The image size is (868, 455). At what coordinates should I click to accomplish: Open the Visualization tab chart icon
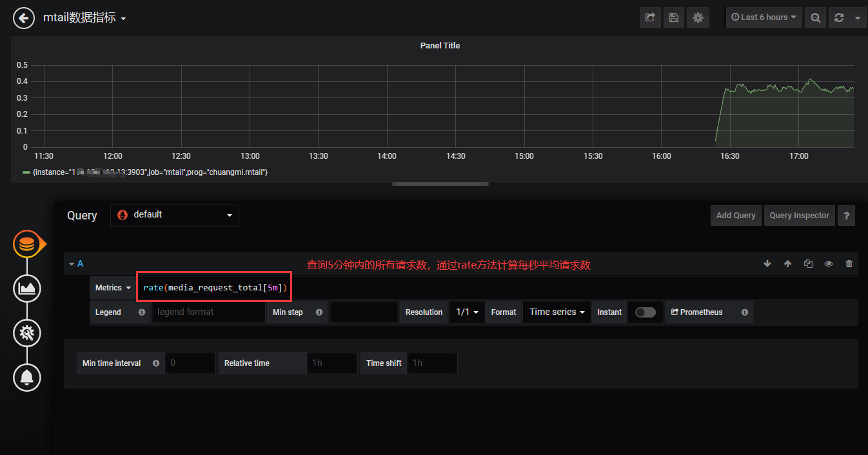27,288
